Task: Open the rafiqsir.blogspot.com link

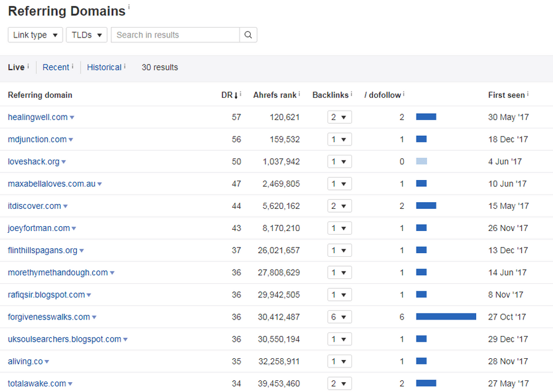Action: point(47,295)
